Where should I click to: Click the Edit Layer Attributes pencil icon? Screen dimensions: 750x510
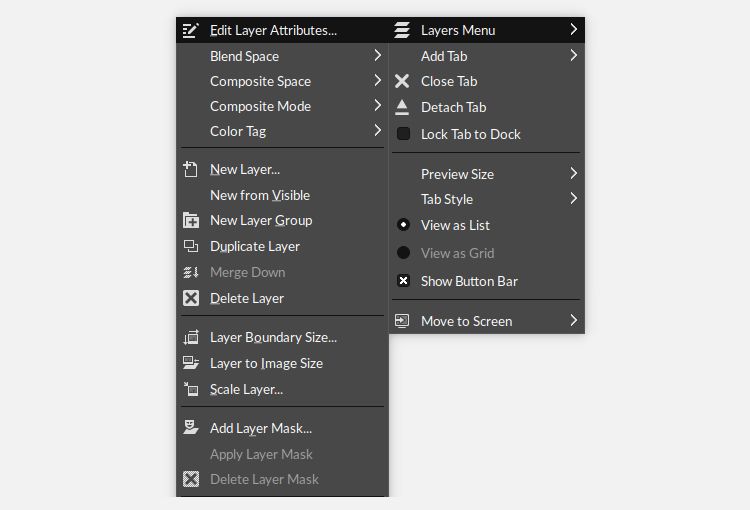(190, 30)
